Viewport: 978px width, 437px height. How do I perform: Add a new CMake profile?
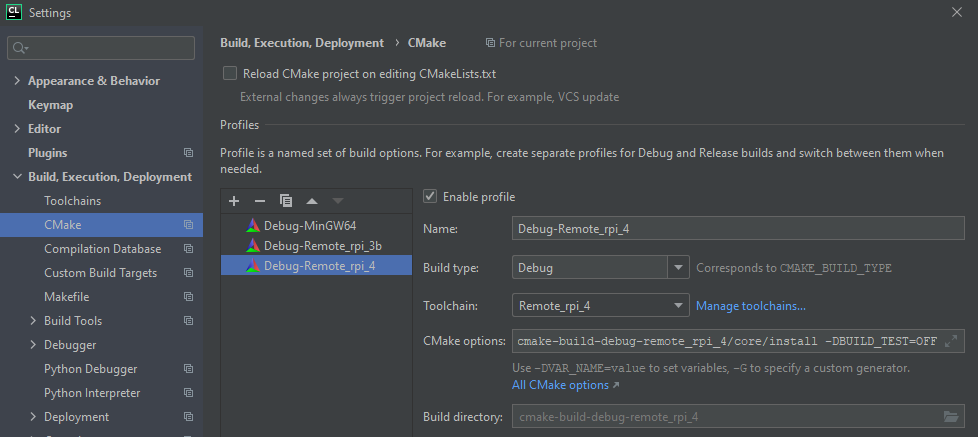(x=234, y=201)
